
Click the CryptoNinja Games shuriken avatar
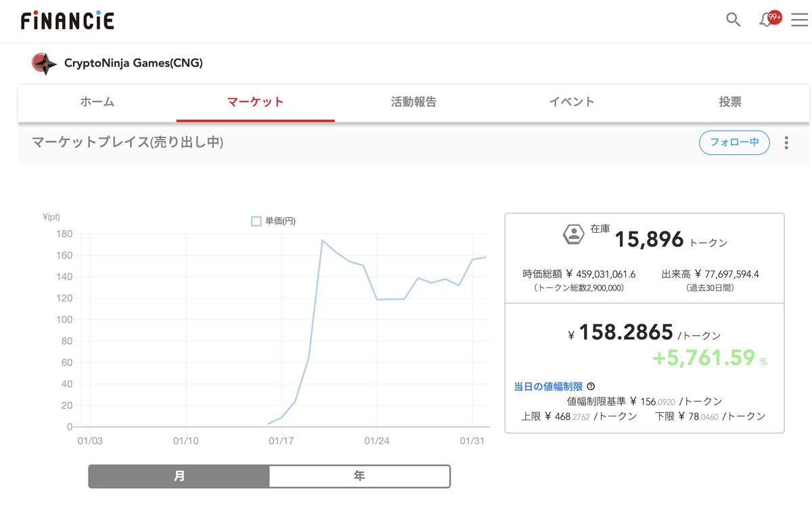44,64
